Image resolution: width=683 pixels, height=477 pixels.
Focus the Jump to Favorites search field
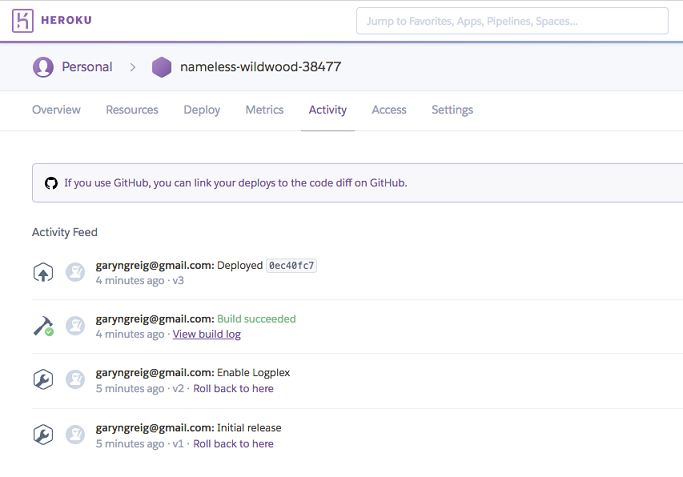coord(512,21)
